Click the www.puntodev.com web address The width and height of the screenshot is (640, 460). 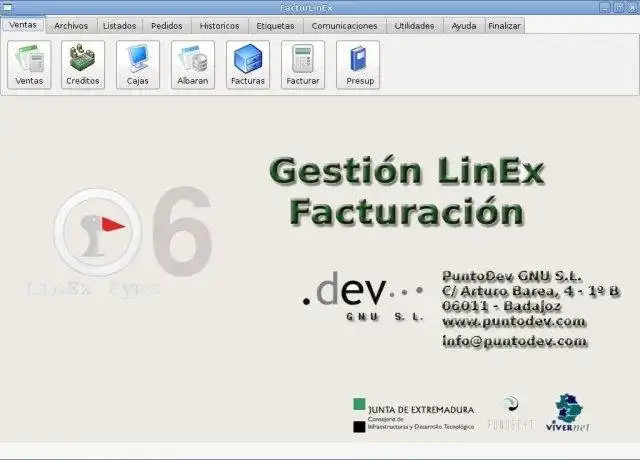pos(514,322)
